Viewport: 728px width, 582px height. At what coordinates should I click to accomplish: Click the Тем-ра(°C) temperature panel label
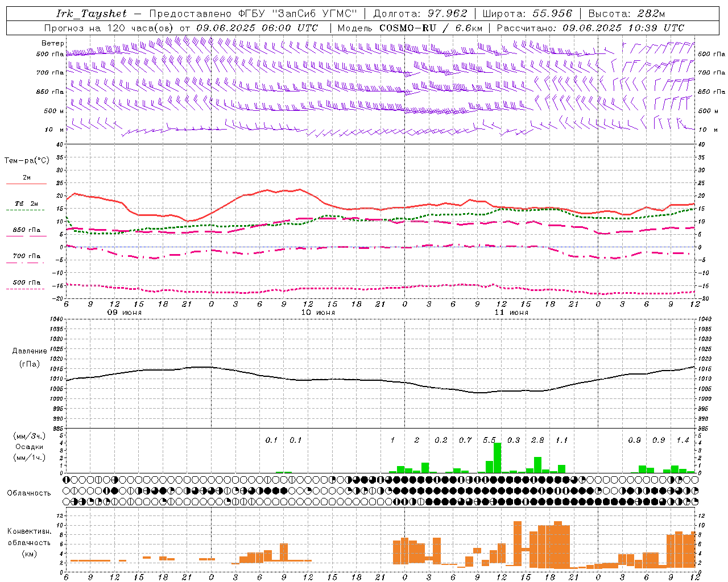pyautogui.click(x=27, y=161)
